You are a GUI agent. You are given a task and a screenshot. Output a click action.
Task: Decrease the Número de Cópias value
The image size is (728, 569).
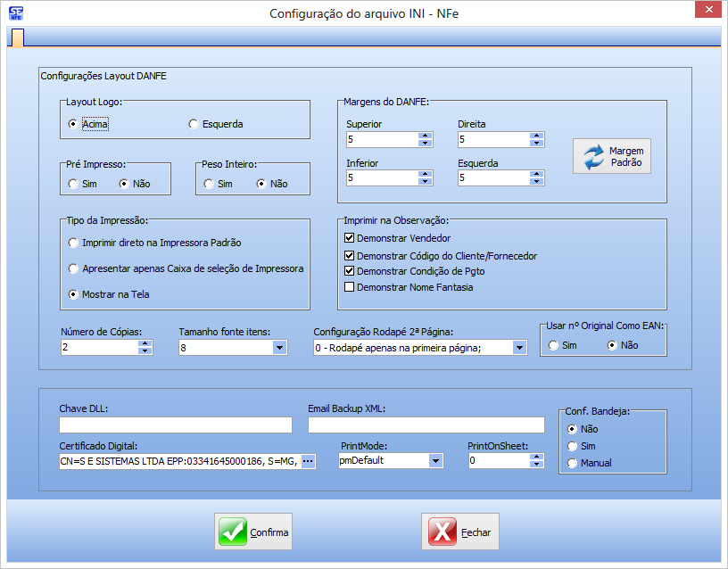click(145, 351)
